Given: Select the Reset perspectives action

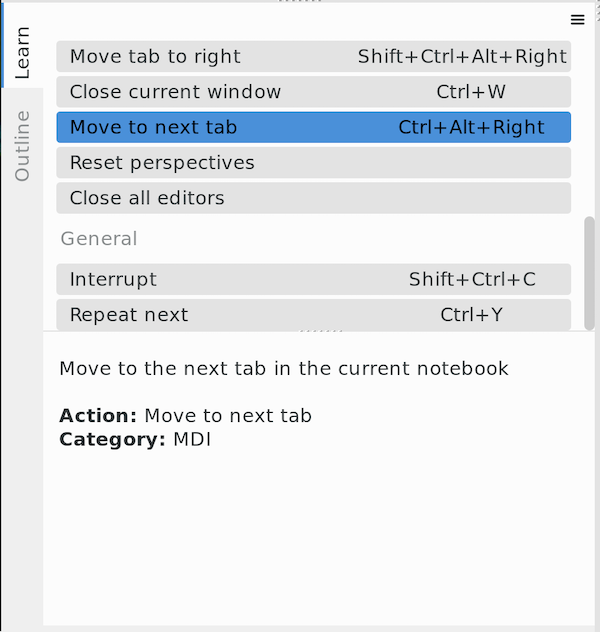Looking at the screenshot, I should pyautogui.click(x=162, y=162).
